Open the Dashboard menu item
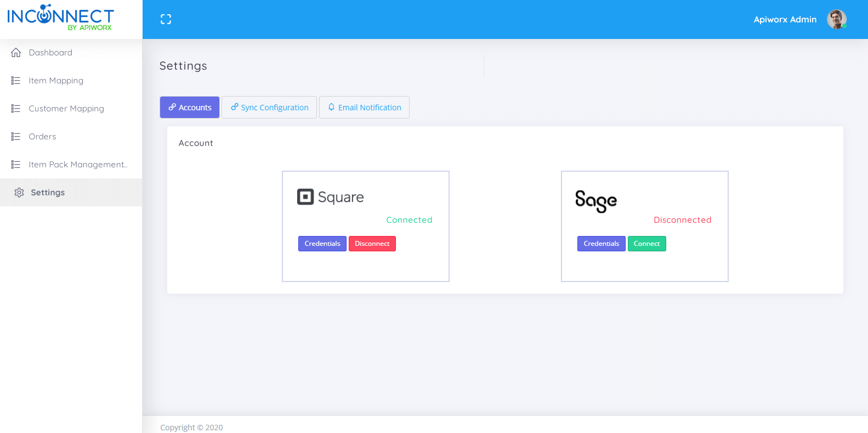This screenshot has height=433, width=868. 71,53
